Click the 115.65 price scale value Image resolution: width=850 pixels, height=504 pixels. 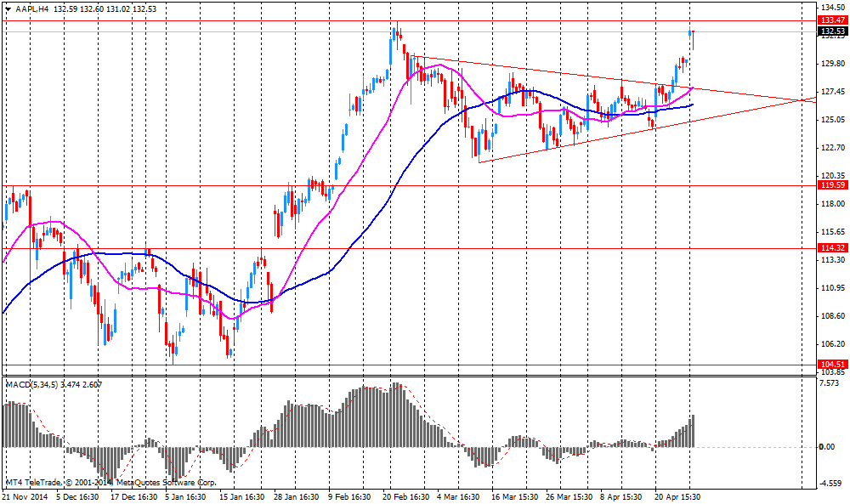[x=833, y=232]
